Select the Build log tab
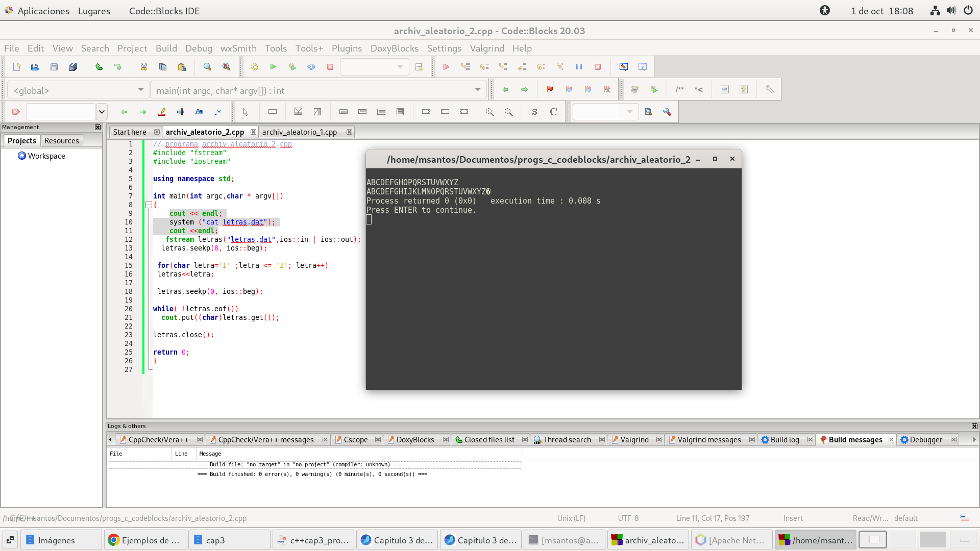 pos(785,439)
